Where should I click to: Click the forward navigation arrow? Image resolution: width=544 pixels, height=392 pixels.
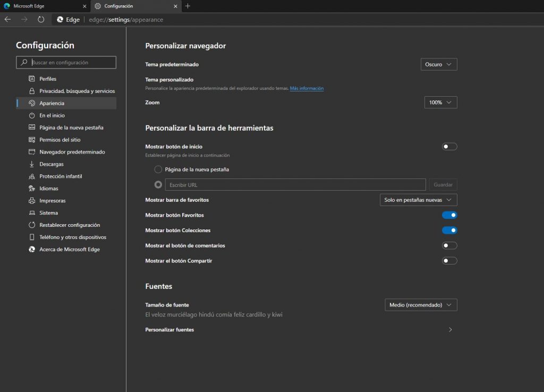(x=24, y=20)
